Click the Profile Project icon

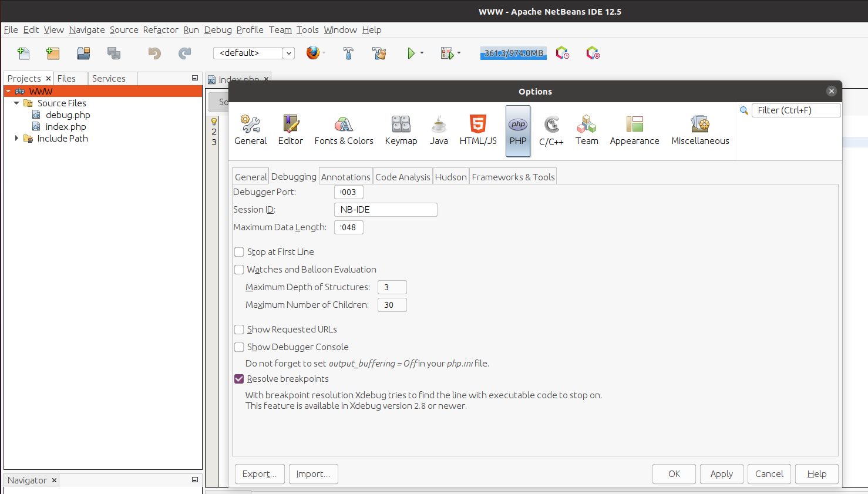pos(563,53)
